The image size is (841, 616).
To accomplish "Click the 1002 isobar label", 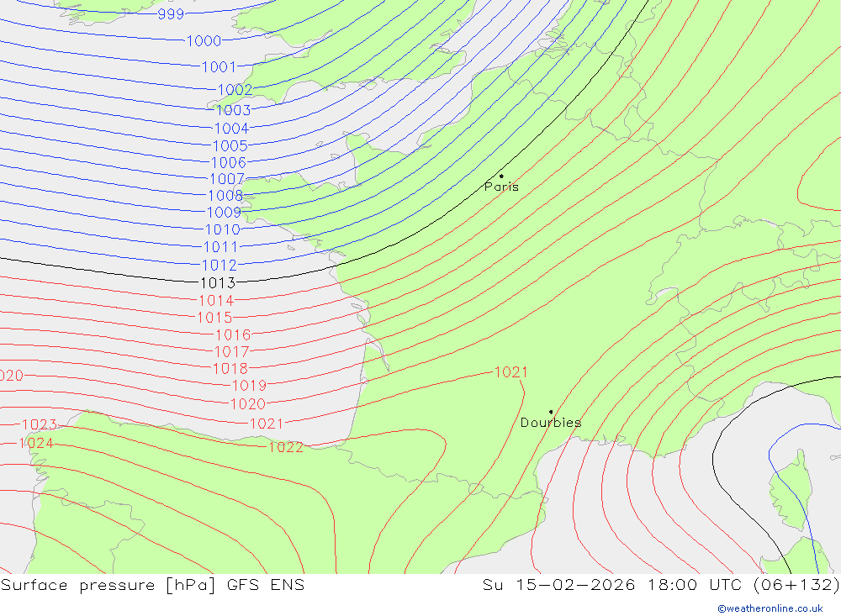I will [235, 90].
